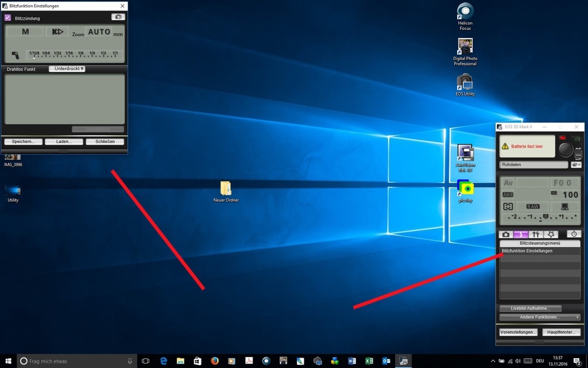Toggle the metering mode icon
This screenshot has width=588, height=368.
[508, 206]
